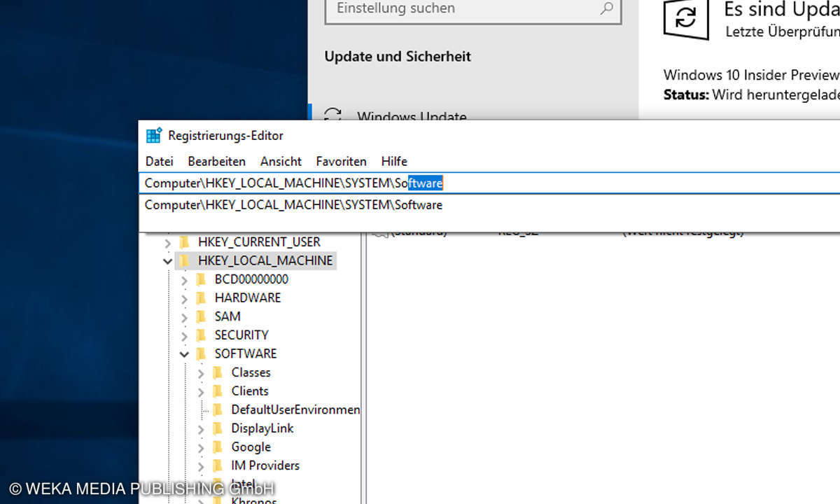This screenshot has height=504, width=840.
Task: Select the HKEY_CURRENT_USER tree item
Action: point(259,241)
